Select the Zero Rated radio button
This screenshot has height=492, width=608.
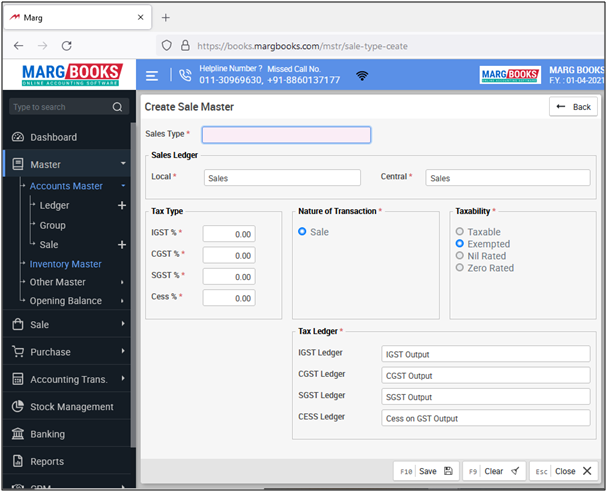(x=459, y=268)
